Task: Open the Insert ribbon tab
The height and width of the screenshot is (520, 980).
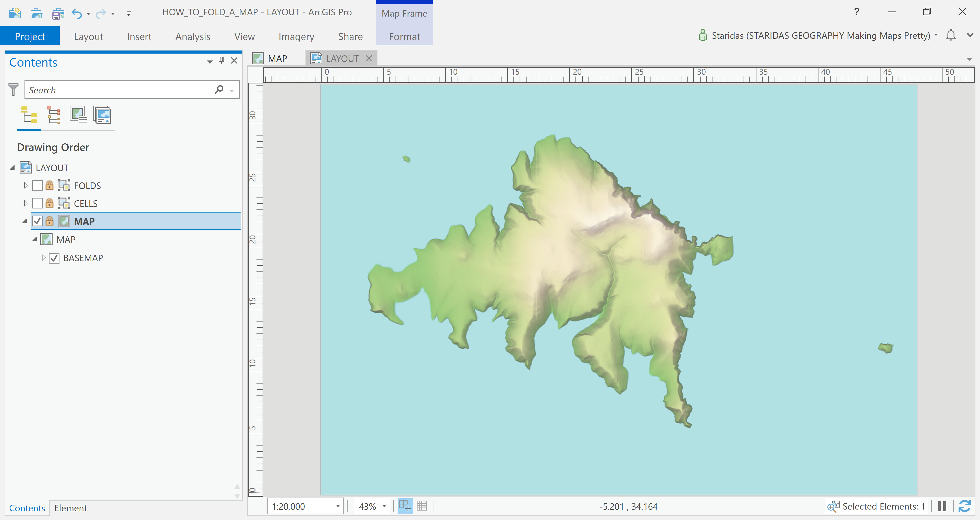Action: [139, 36]
